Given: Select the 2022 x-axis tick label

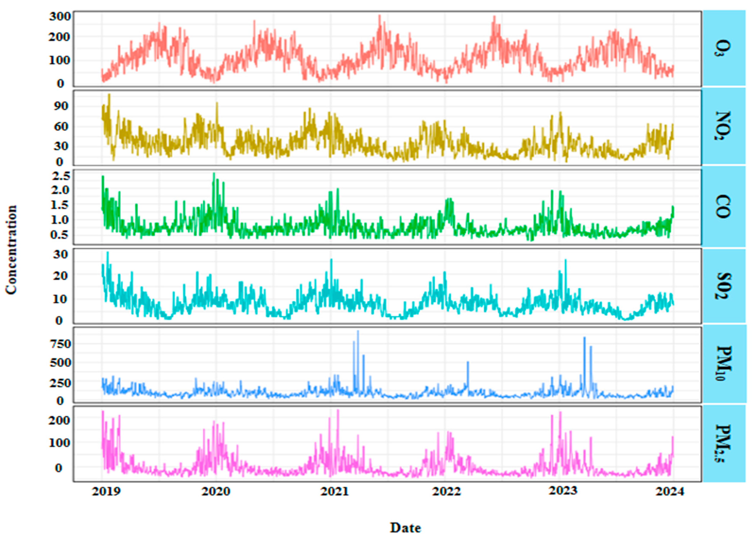Looking at the screenshot, I should point(446,492).
